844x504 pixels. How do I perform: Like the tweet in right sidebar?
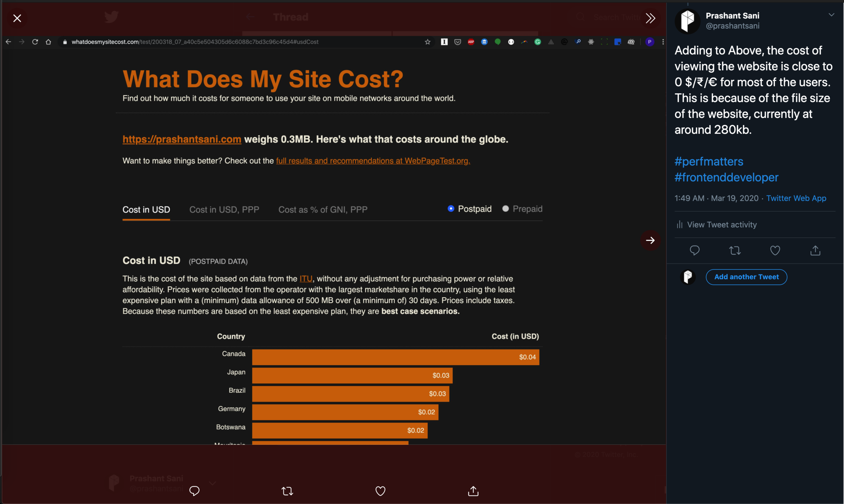point(775,251)
